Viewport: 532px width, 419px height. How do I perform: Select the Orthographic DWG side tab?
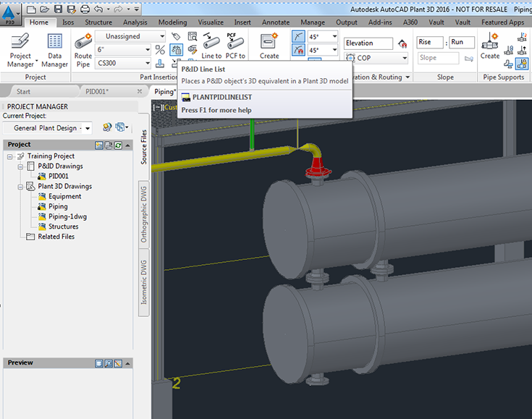[144, 214]
